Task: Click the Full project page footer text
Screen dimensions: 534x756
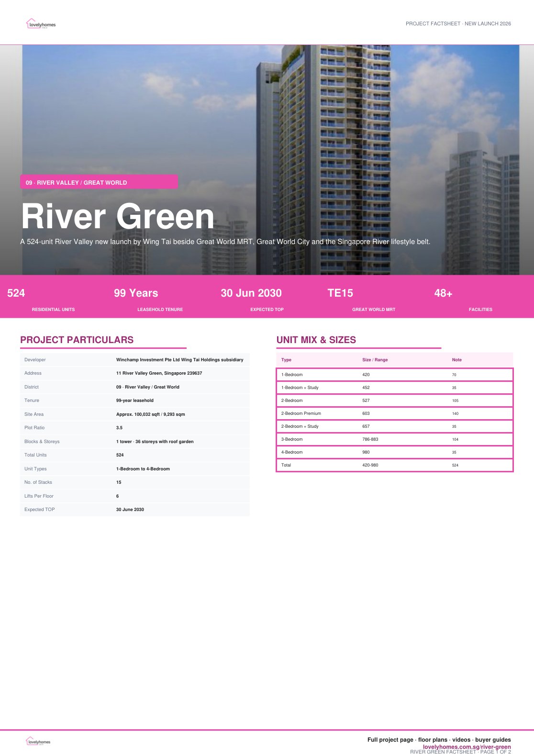Action: [x=439, y=740]
